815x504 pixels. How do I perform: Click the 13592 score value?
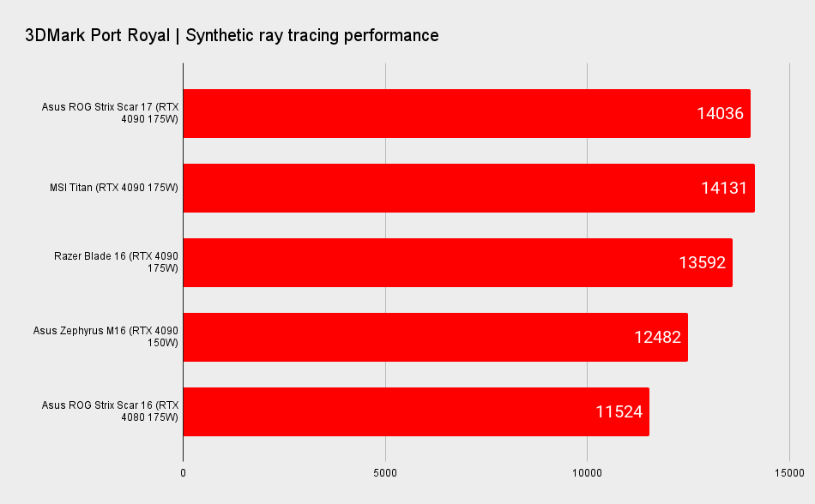pos(703,262)
